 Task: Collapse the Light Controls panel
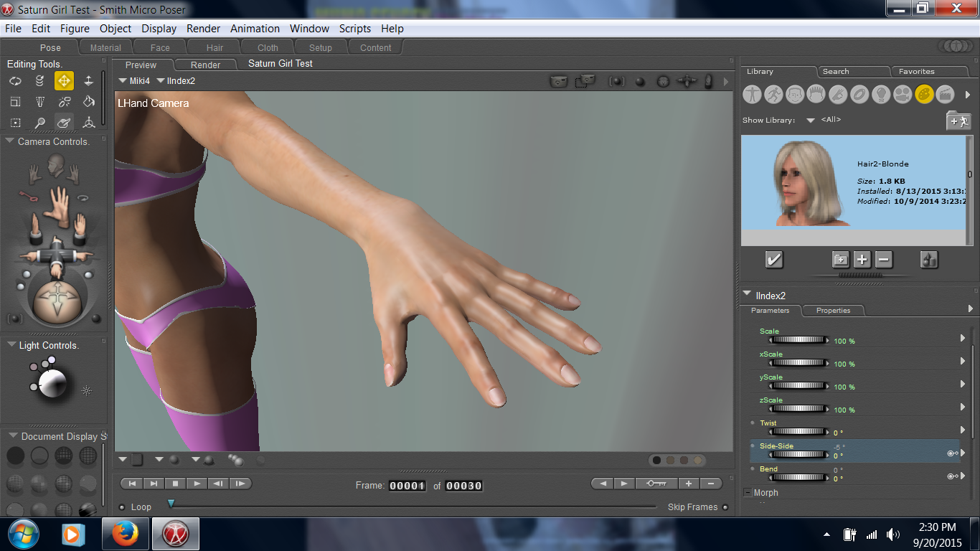11,345
